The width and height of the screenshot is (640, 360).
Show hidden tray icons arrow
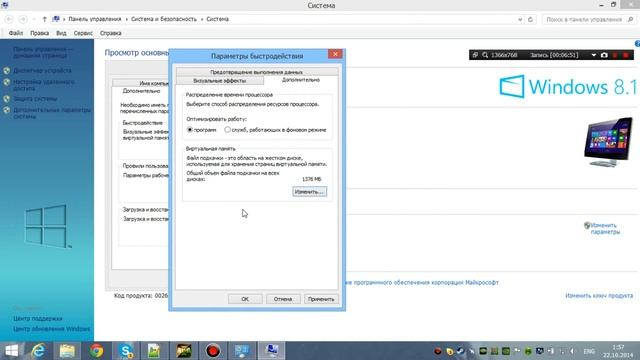[x=572, y=351]
